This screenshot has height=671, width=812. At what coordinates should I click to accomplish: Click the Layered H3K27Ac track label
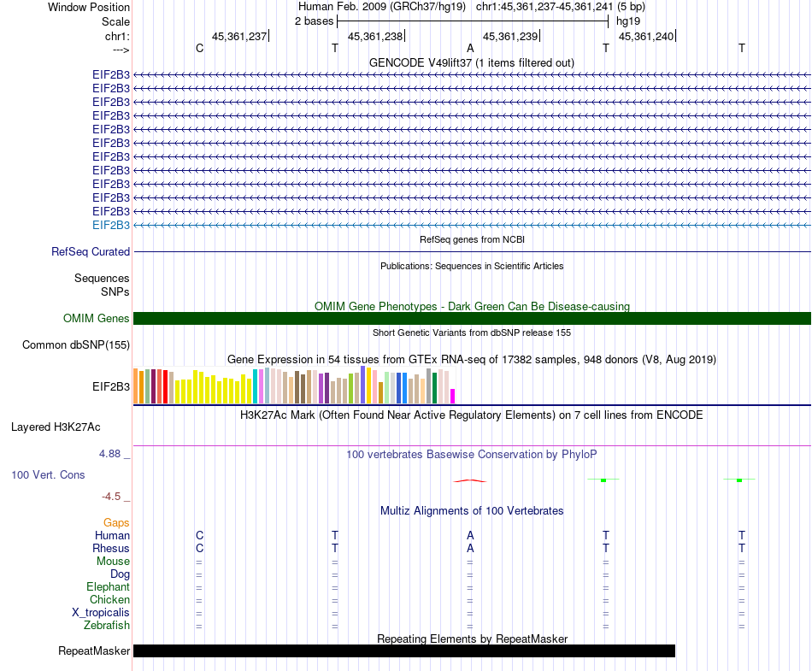point(56,427)
